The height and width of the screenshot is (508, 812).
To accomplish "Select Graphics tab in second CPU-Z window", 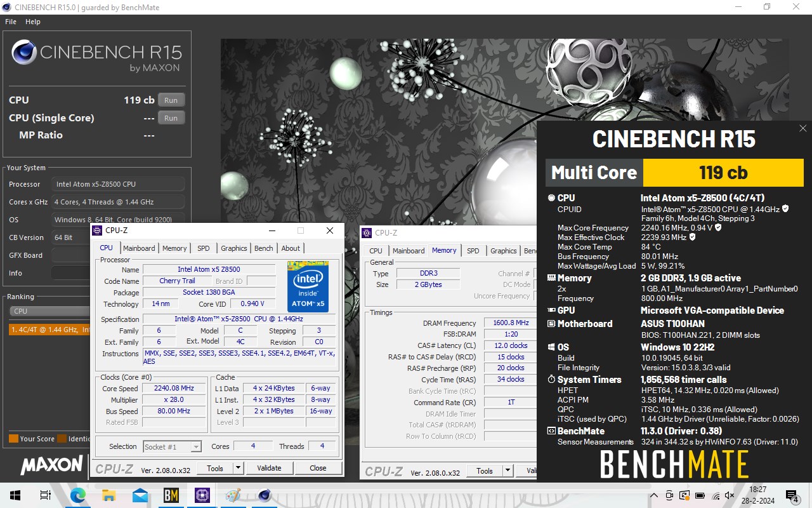I will tap(504, 251).
